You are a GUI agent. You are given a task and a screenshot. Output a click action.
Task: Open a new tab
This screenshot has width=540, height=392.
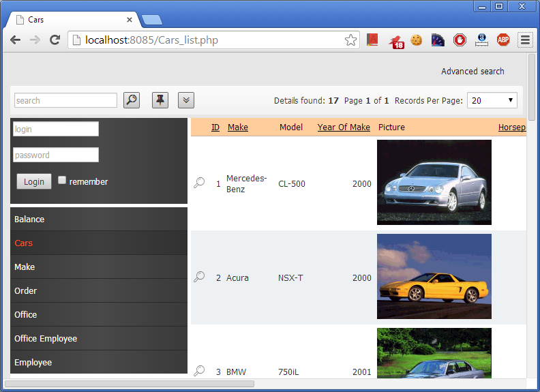[x=152, y=20]
